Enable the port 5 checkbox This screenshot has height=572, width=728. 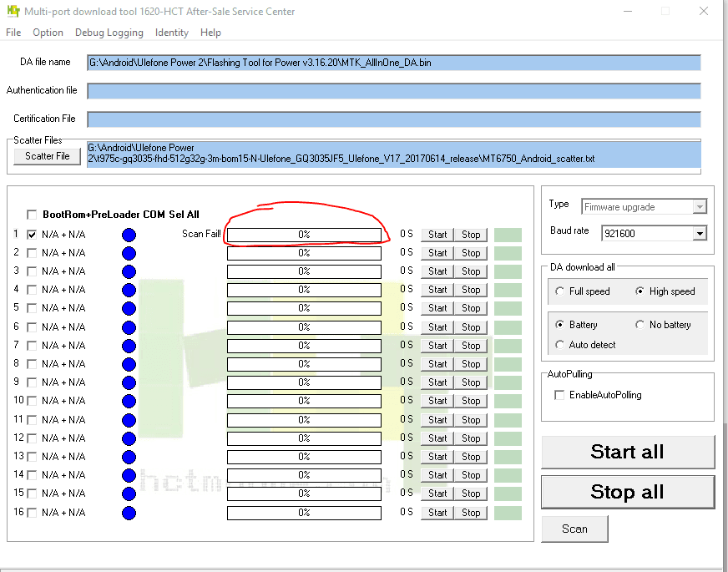click(x=32, y=308)
